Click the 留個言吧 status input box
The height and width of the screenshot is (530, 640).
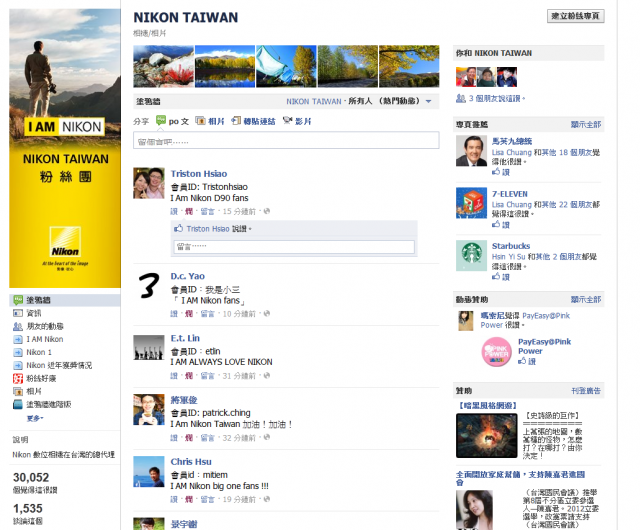click(286, 140)
